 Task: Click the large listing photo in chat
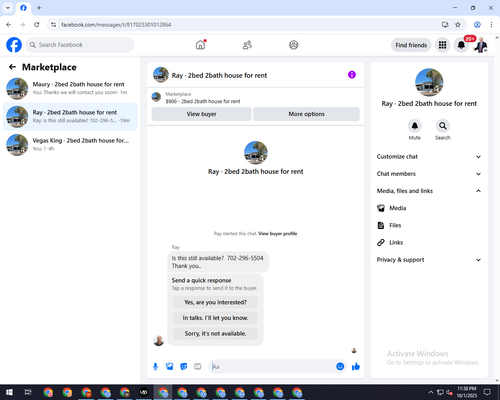(x=256, y=152)
